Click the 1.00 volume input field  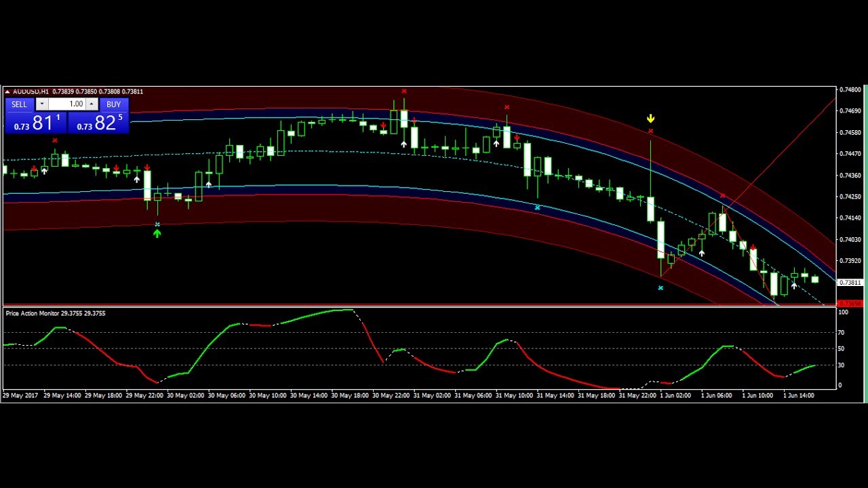click(66, 104)
